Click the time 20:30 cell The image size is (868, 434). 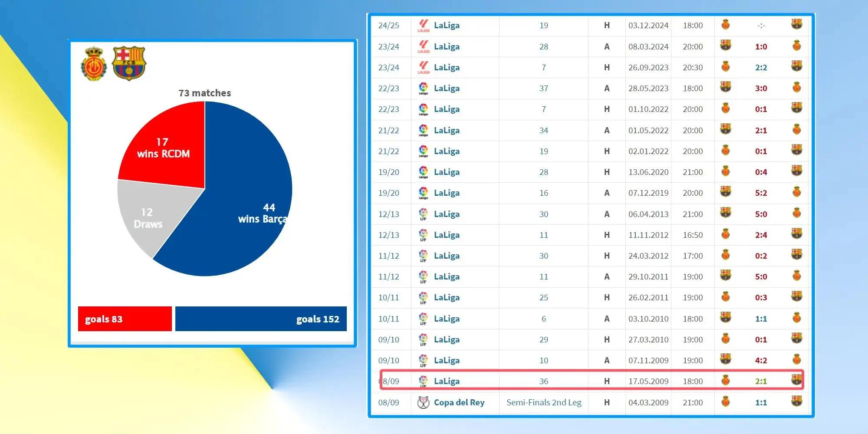pyautogui.click(x=693, y=67)
